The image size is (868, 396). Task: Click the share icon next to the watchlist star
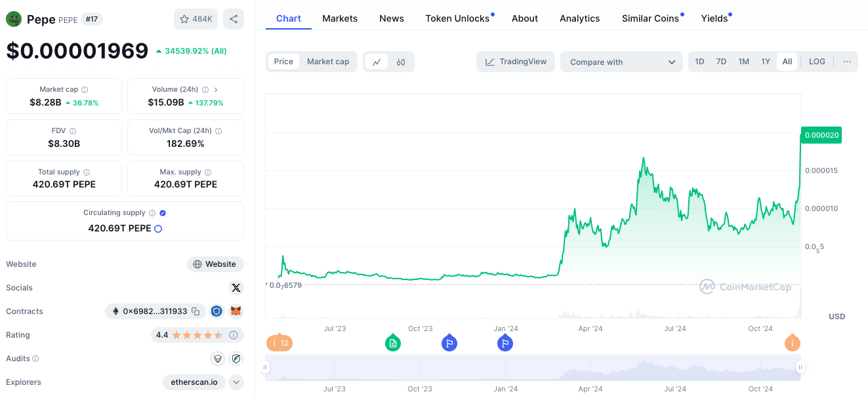click(x=234, y=19)
